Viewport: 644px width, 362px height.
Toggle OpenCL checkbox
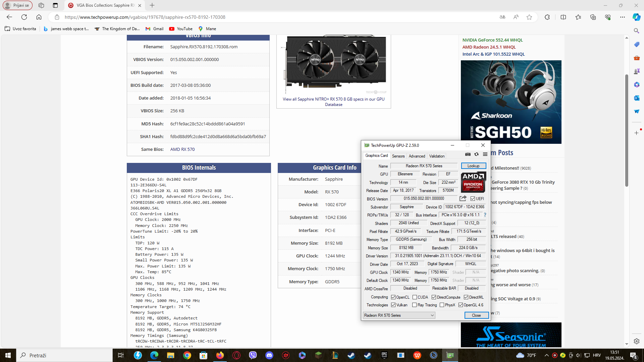[393, 297]
